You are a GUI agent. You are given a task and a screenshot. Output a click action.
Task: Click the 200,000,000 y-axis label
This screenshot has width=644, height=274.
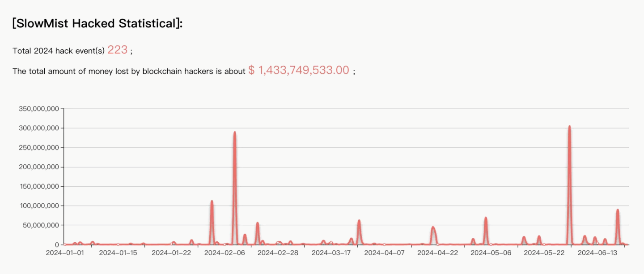[38, 167]
